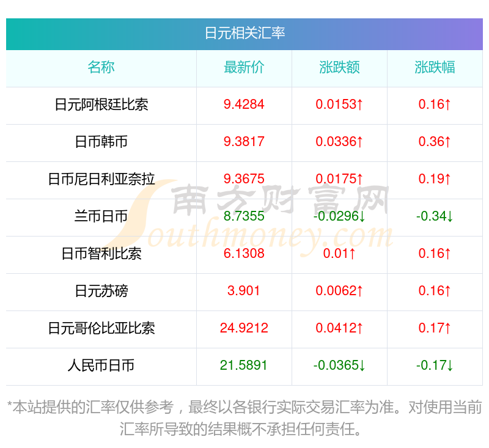Click the change value 0.0153↑
This screenshot has width=489, height=448.
pos(339,105)
